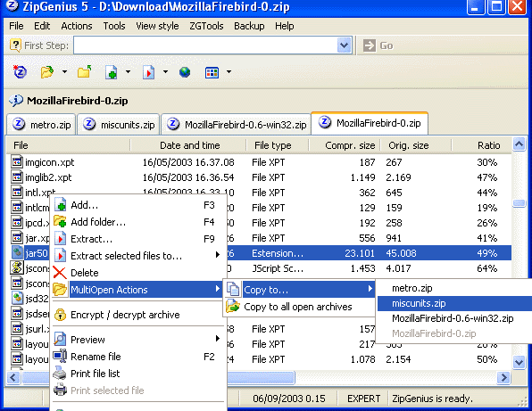Screen dimensions: 532x411
Task: Choose Print file list
Action: coord(138,374)
